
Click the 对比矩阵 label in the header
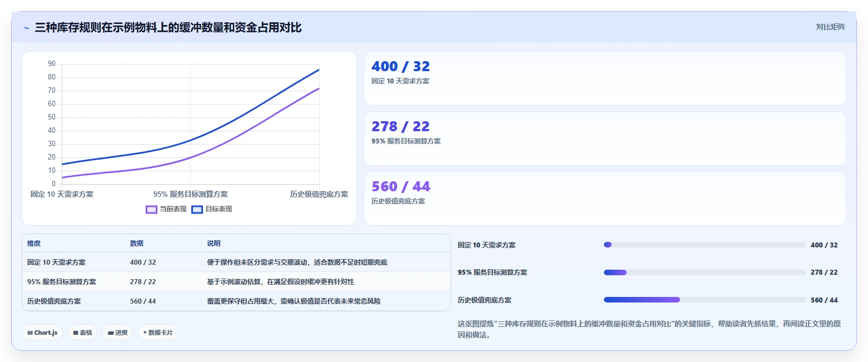click(830, 27)
